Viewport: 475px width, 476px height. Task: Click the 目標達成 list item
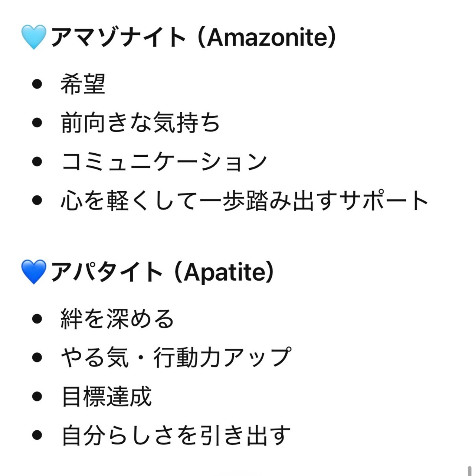click(106, 397)
